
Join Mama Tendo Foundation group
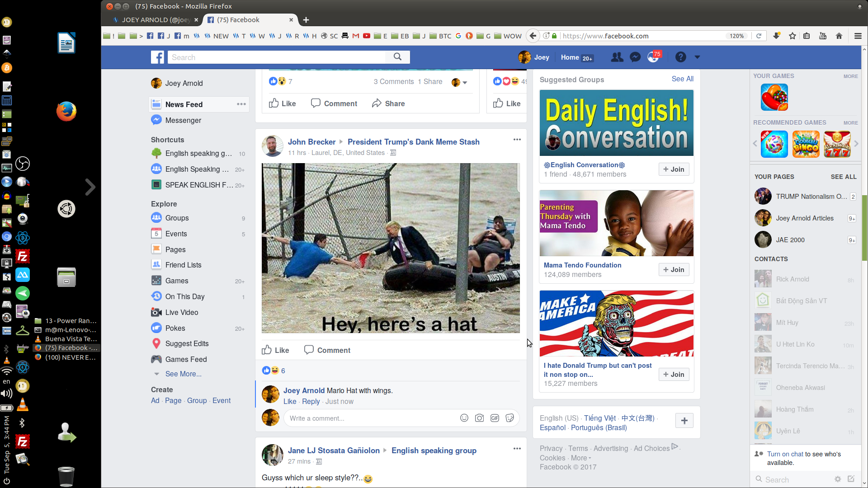(674, 270)
